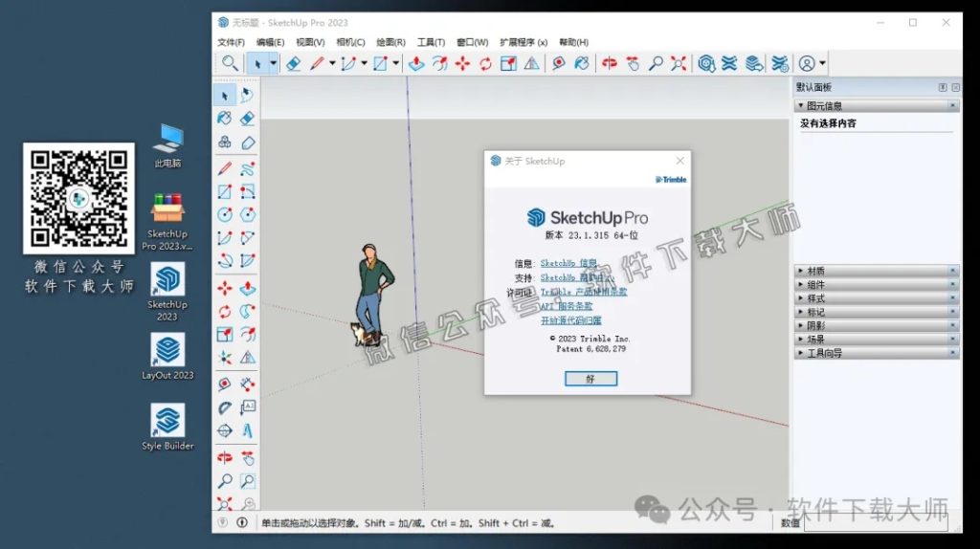
Task: Click the status bar info icon
Action: [242, 523]
